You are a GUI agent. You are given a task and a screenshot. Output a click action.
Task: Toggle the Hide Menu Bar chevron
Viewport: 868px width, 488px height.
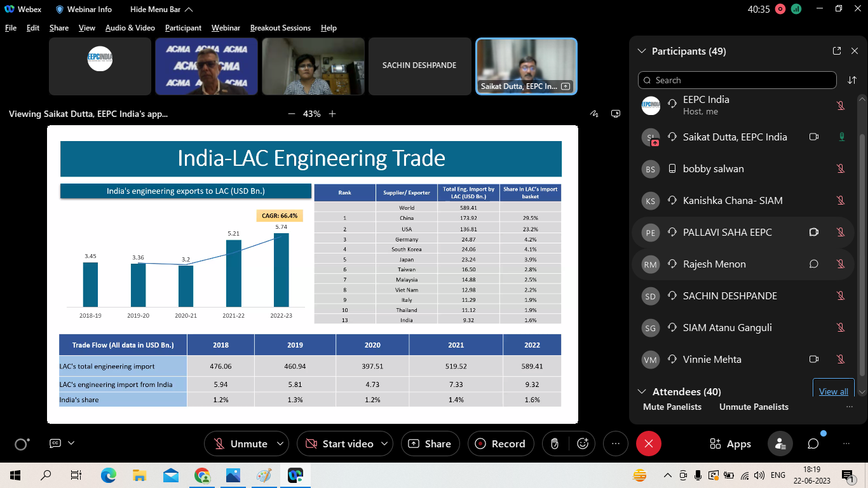click(x=188, y=10)
